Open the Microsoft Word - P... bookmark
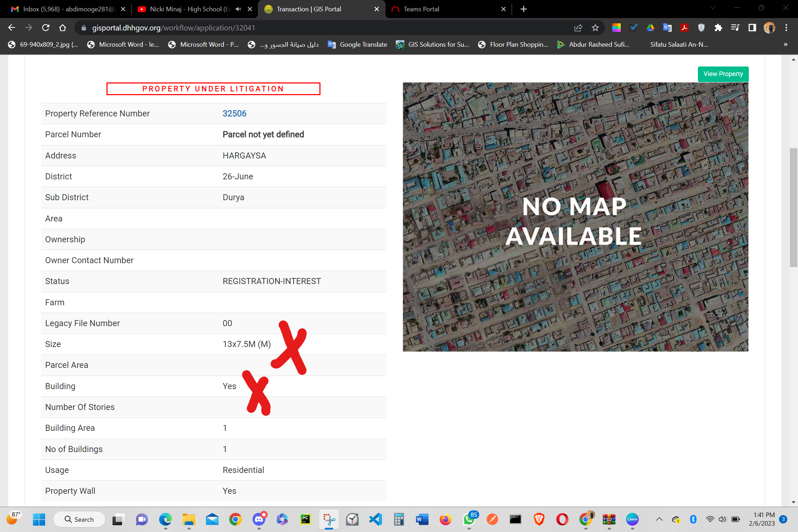The width and height of the screenshot is (798, 532). [x=204, y=45]
